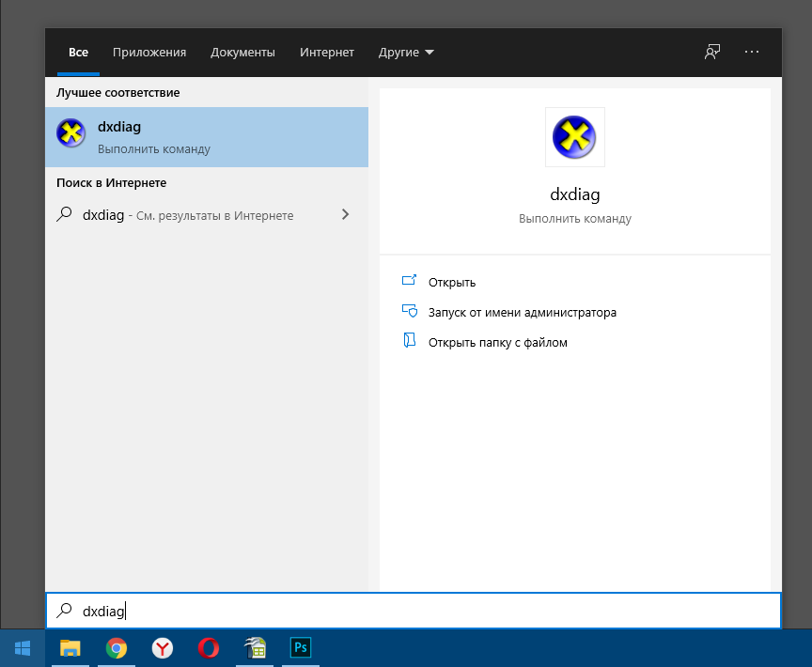Click the search box containing dxdiag
This screenshot has width=812, height=667.
pos(414,611)
